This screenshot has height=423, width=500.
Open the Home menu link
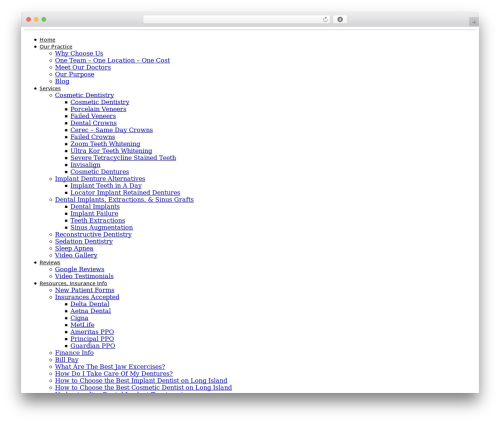47,40
